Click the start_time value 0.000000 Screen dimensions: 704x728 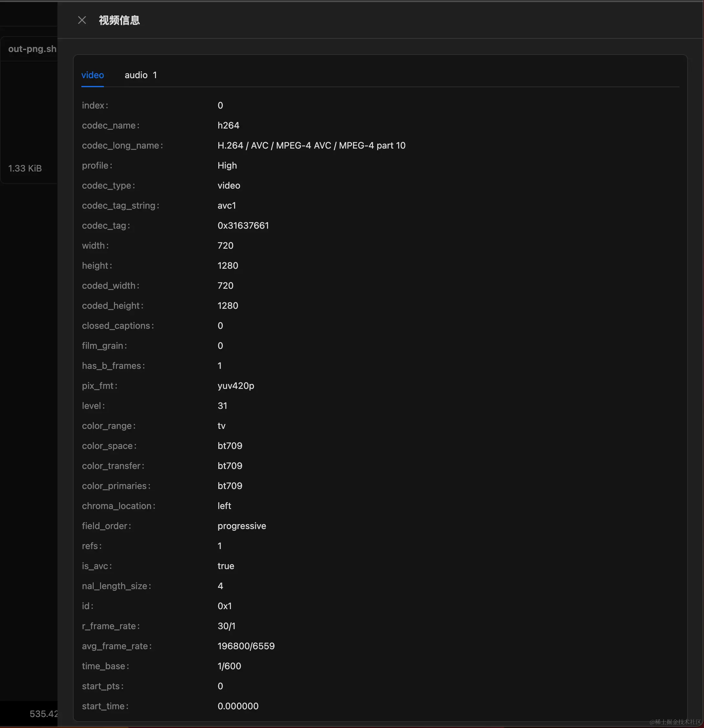click(x=238, y=706)
